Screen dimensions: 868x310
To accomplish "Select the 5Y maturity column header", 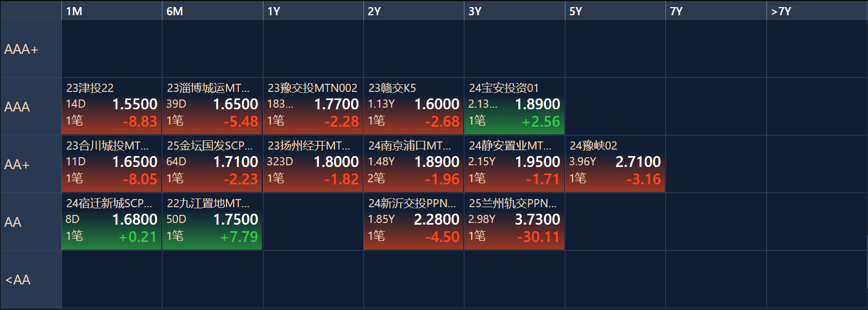I will (x=615, y=11).
